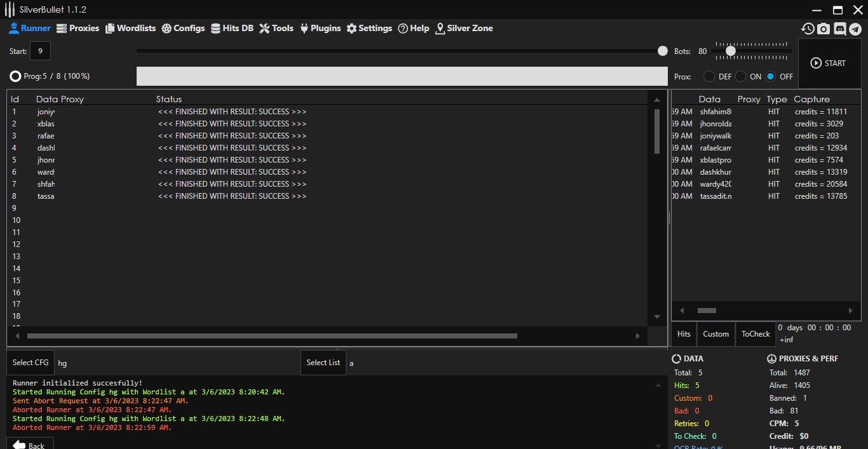
Task: Select hit with credits = 13785
Action: 766,196
